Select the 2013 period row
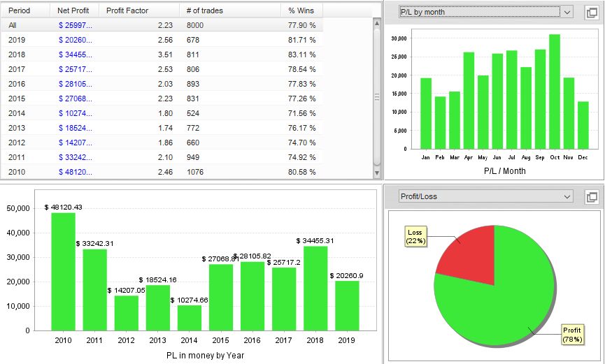The width and height of the screenshot is (605, 364). [162, 128]
